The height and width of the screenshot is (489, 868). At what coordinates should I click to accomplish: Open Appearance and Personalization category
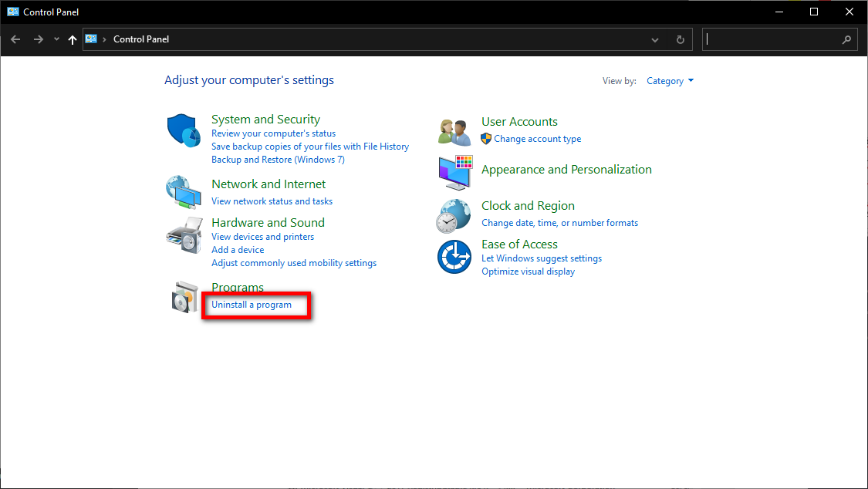[566, 170]
